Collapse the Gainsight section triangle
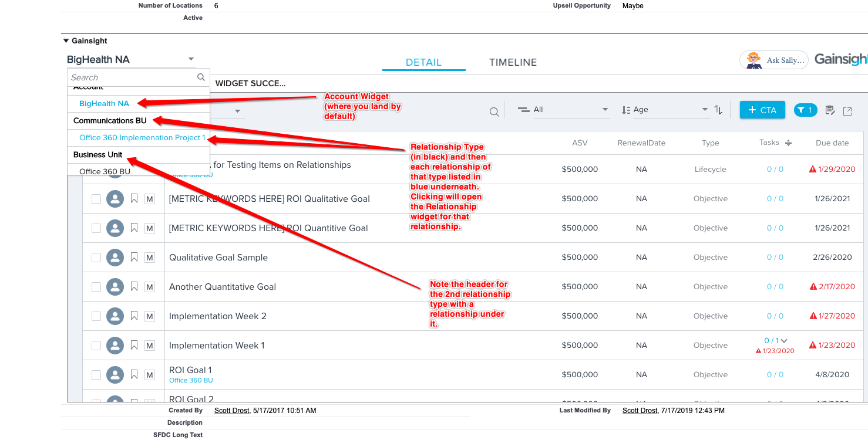Screen dimensions: 868x440 pos(66,41)
